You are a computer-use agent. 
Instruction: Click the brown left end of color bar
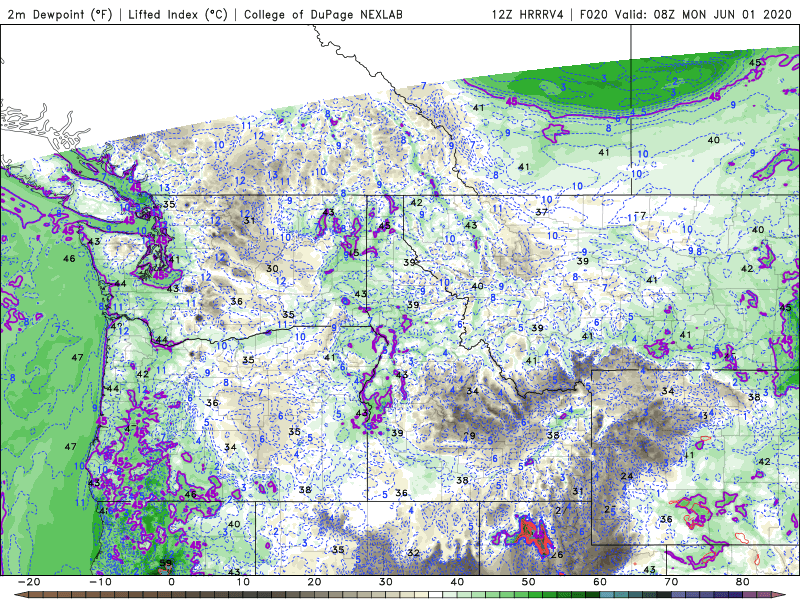coord(20,595)
